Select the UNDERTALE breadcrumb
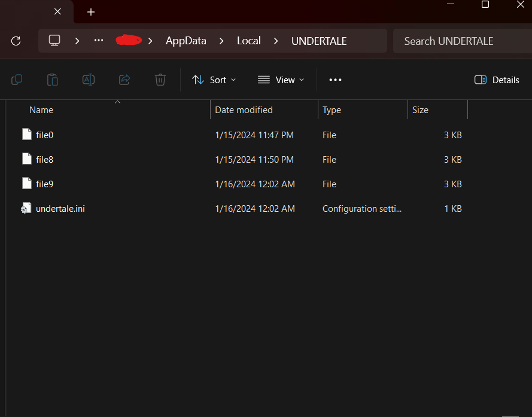 [319, 41]
